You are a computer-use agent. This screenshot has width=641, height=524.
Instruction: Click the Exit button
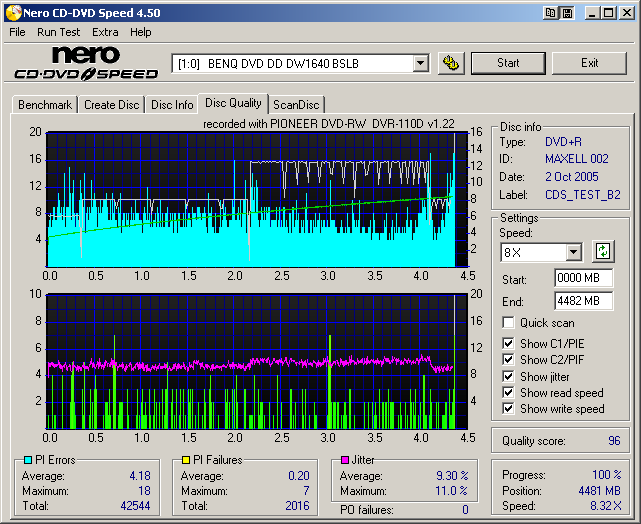click(589, 63)
